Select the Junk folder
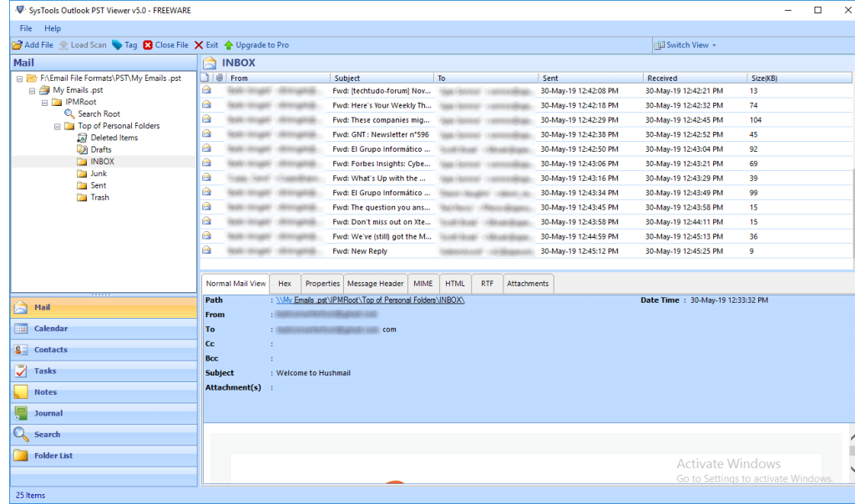 (92, 174)
